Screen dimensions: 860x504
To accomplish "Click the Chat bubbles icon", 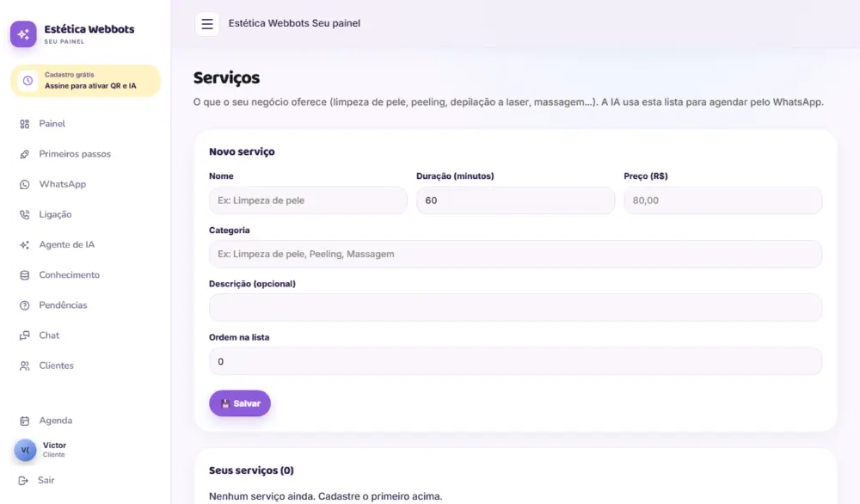I will click(25, 335).
